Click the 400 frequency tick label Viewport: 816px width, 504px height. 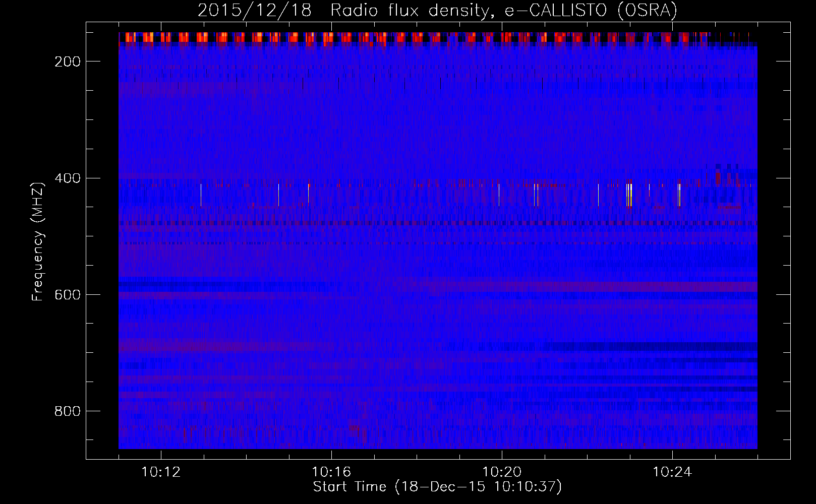point(68,178)
